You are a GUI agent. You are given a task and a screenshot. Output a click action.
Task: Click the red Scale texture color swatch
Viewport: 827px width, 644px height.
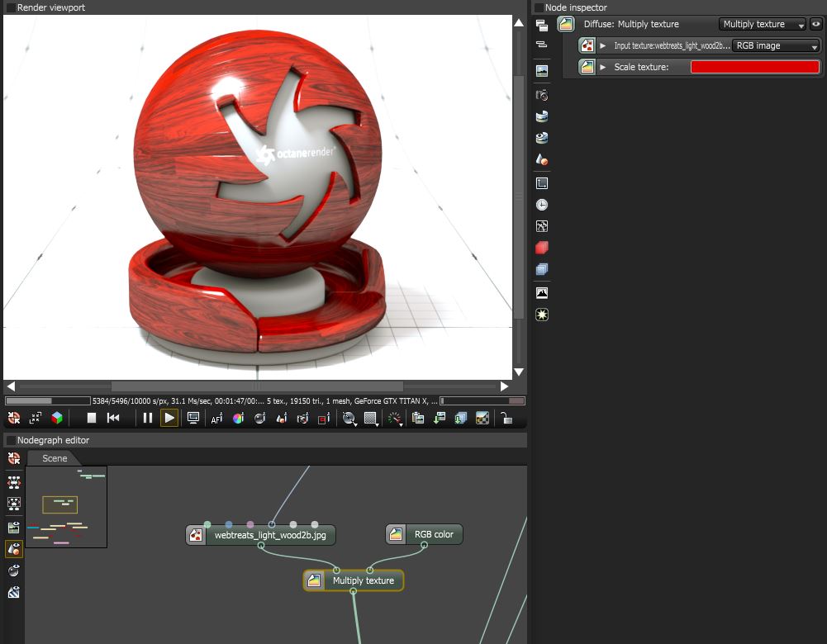(754, 67)
